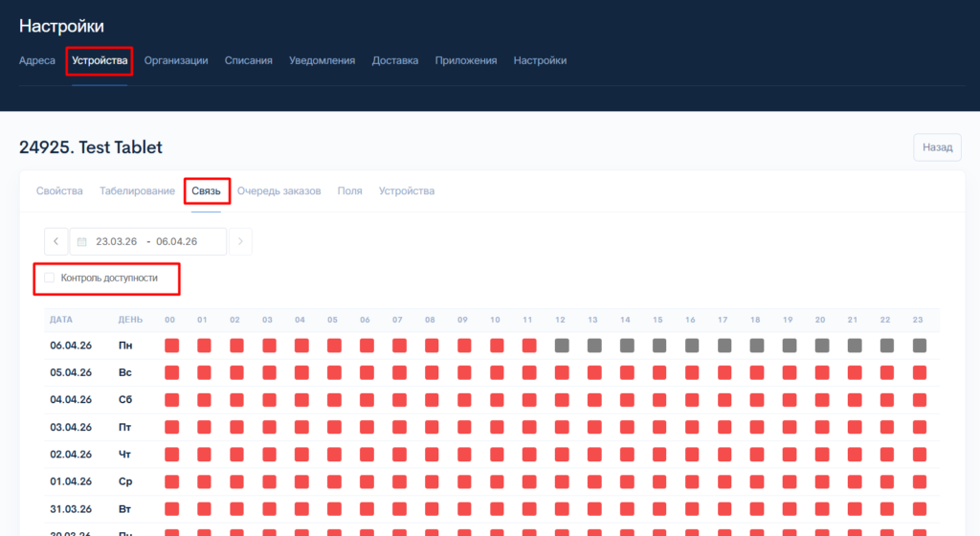This screenshot has width=980, height=536.
Task: Click gray status square for 06.04.26 hour 23
Action: pos(920,345)
